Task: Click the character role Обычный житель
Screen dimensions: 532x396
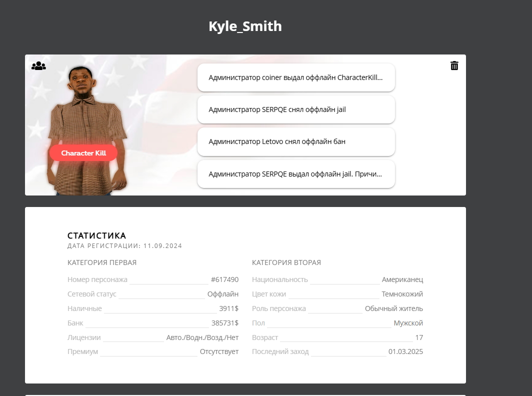Action: 393,308
